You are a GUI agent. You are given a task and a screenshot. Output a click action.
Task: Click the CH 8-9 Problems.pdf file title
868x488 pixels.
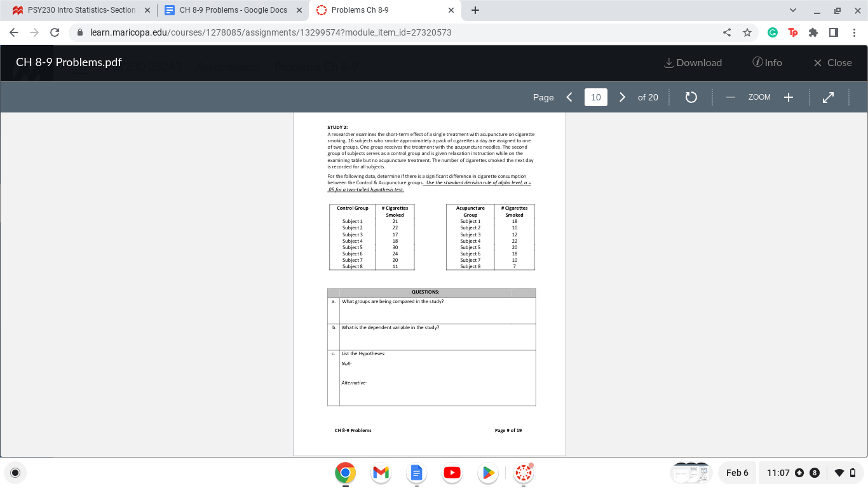[69, 62]
